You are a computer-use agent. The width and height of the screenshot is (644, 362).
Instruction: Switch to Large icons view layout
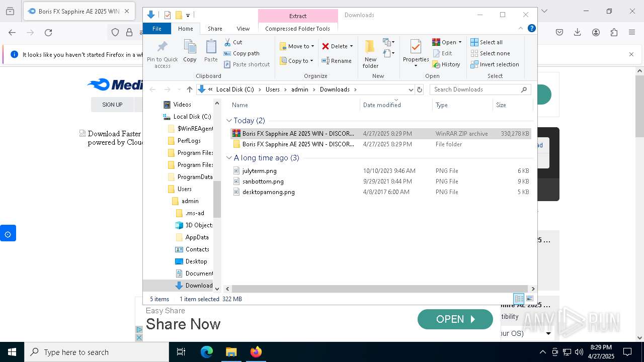pyautogui.click(x=529, y=299)
